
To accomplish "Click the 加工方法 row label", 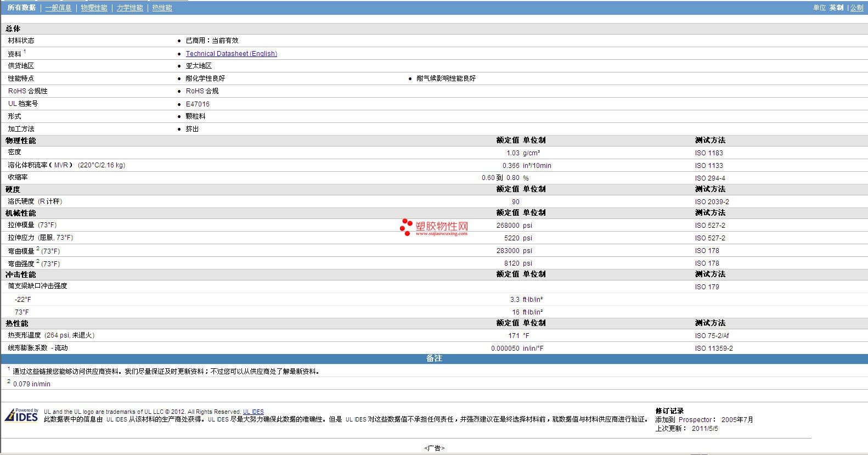I will pyautogui.click(x=21, y=129).
